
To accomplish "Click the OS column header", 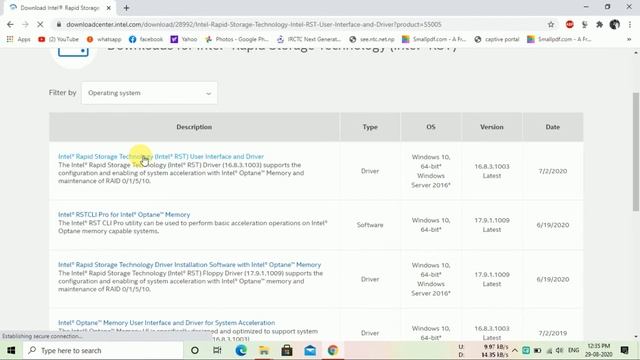I will pos(431,127).
